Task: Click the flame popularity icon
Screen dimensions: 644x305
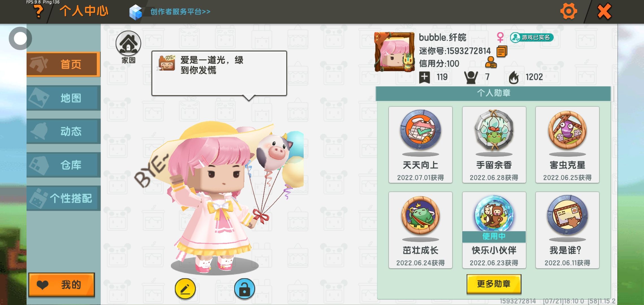Action: 514,77
